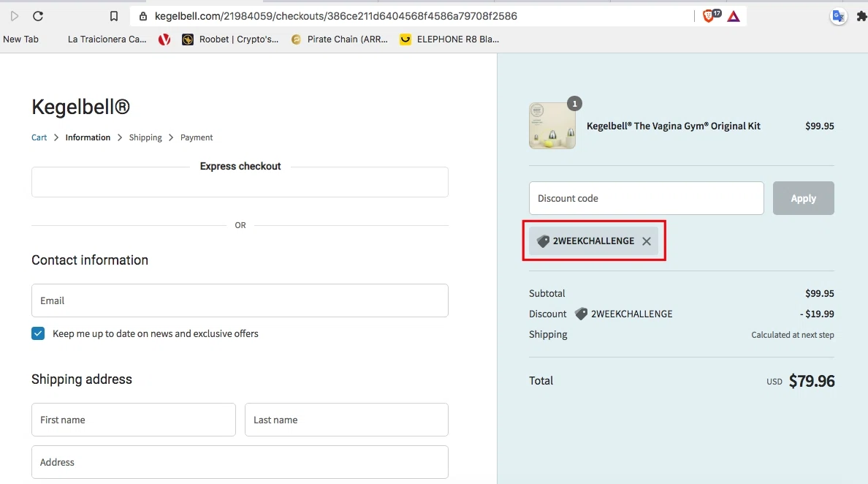The width and height of the screenshot is (868, 484).
Task: Click the Brave Rewards triangle icon
Action: pos(734,16)
